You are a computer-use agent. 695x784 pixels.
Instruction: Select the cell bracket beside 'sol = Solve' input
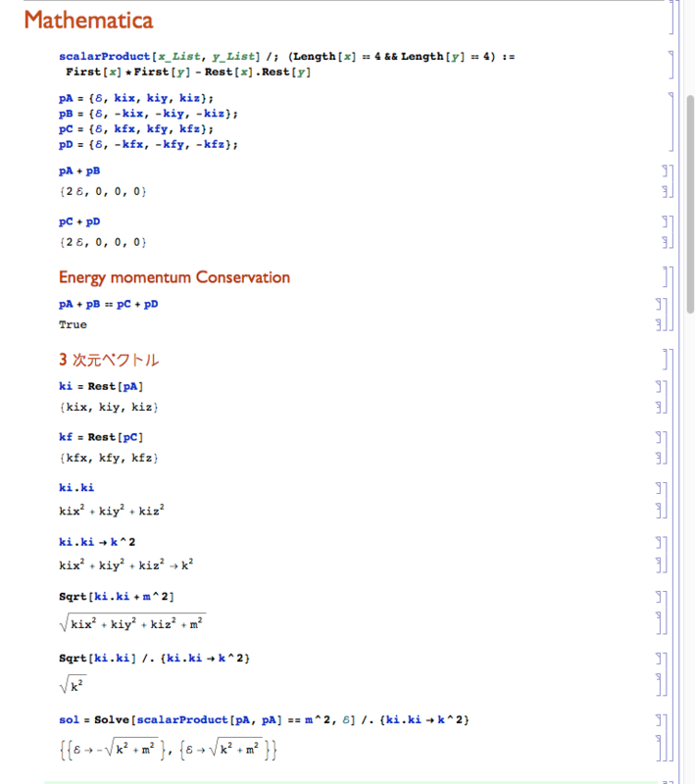pyautogui.click(x=660, y=720)
